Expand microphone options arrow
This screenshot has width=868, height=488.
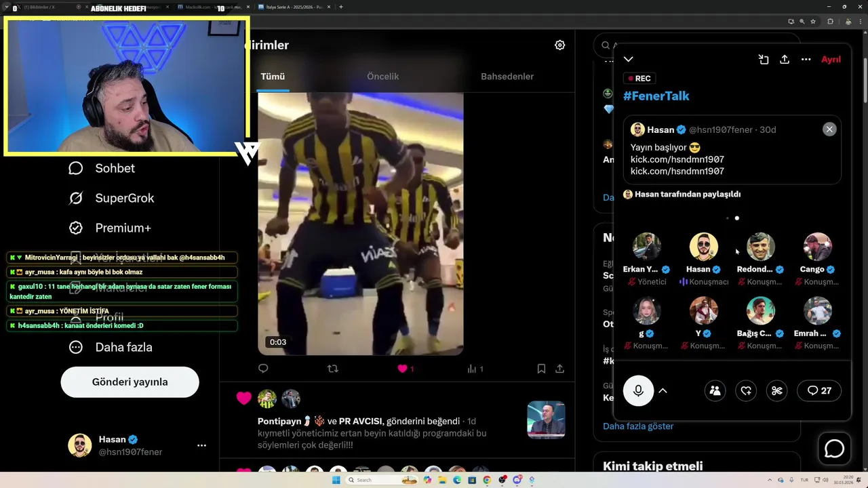[x=663, y=390]
